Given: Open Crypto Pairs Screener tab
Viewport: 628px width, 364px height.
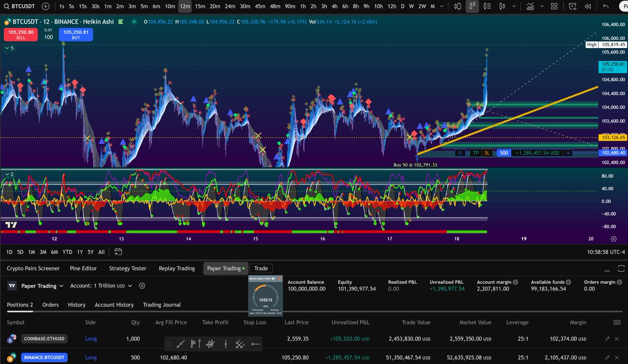Looking at the screenshot, I should click(x=33, y=268).
